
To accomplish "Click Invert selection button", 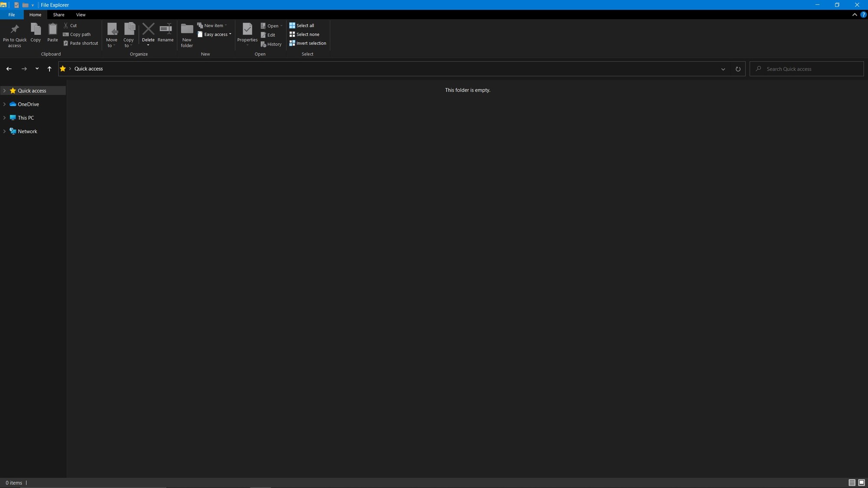I will click(308, 43).
